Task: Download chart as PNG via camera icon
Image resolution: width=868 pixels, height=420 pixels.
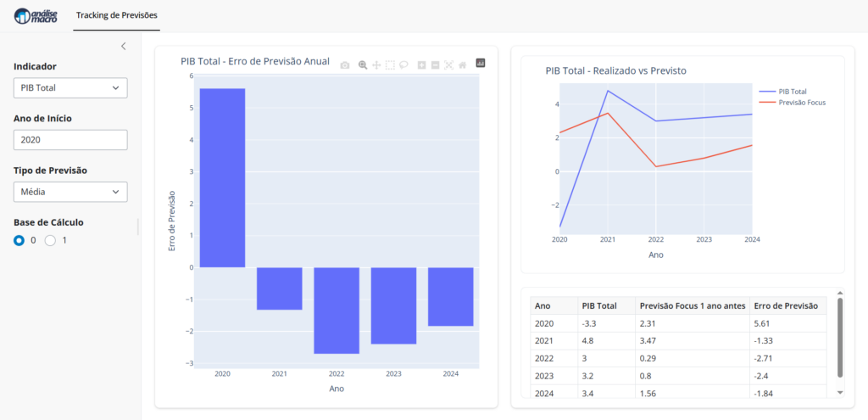Action: (x=345, y=65)
